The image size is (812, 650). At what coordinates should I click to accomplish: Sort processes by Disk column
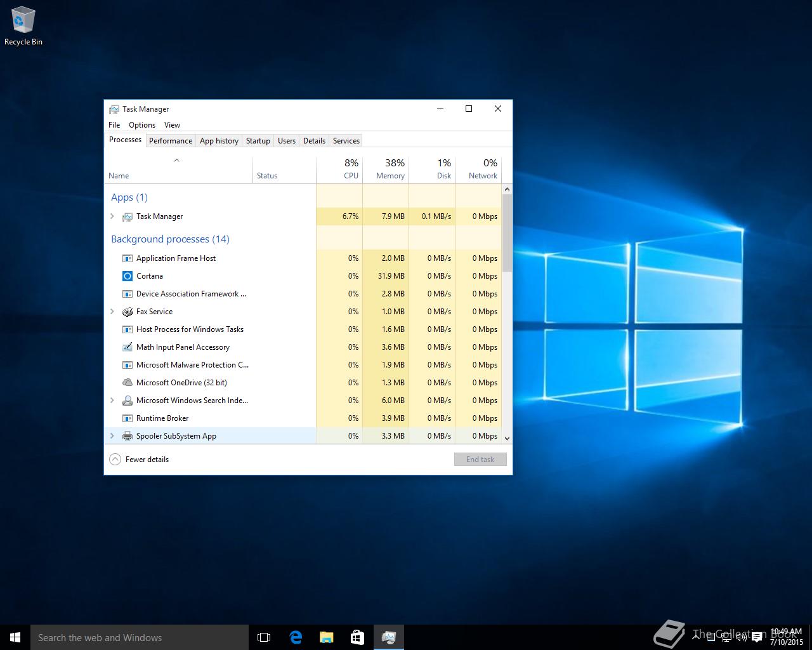432,169
